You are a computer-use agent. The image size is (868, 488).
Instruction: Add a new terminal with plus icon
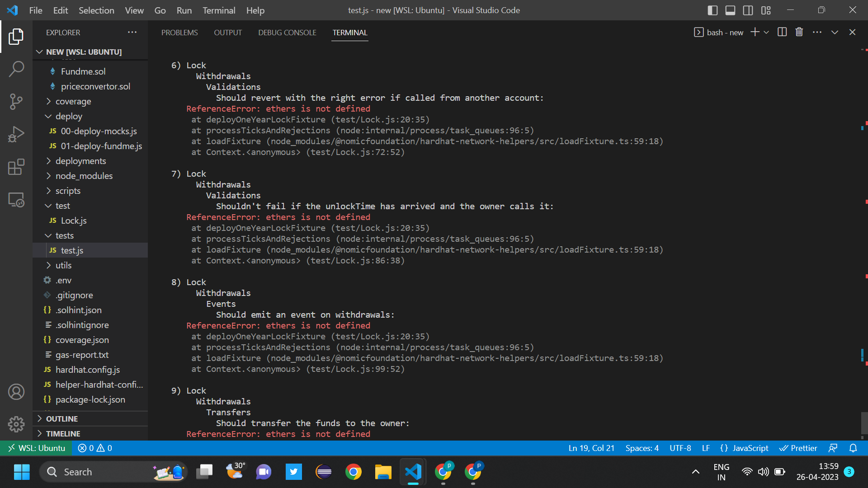coord(755,32)
